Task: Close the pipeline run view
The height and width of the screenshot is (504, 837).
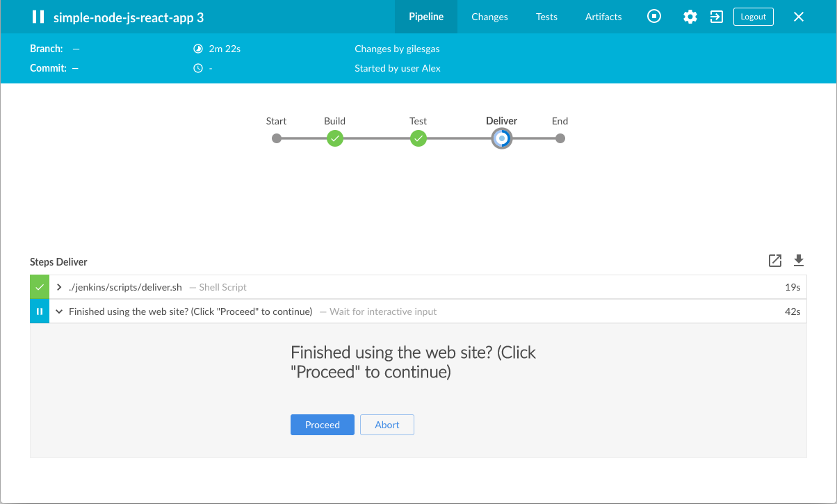Action: [x=799, y=17]
